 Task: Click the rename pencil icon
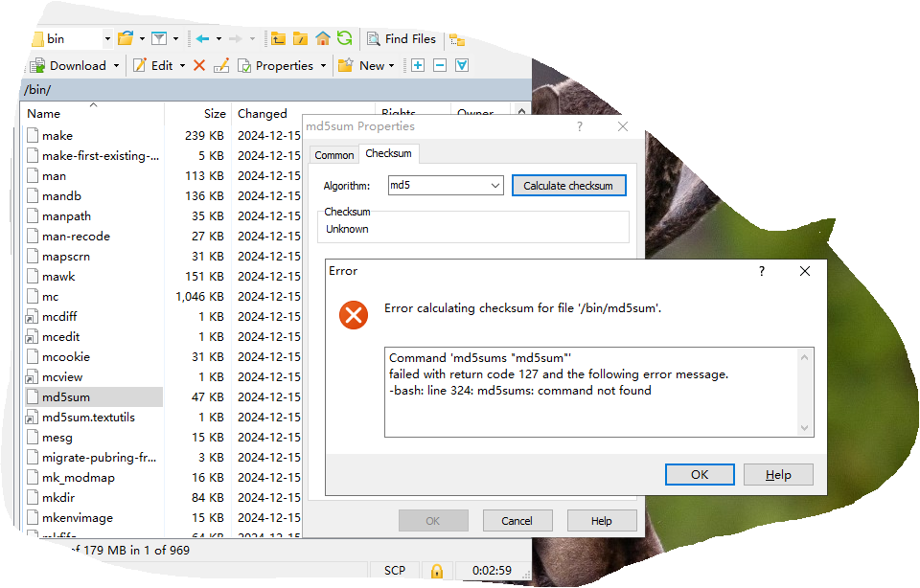(x=221, y=65)
